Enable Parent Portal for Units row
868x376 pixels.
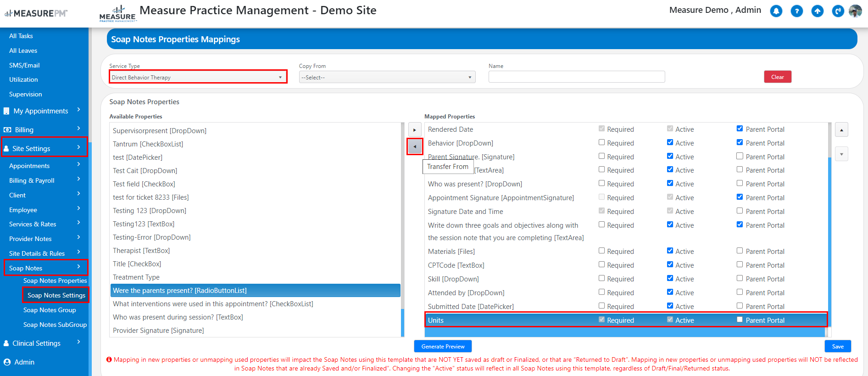click(740, 320)
